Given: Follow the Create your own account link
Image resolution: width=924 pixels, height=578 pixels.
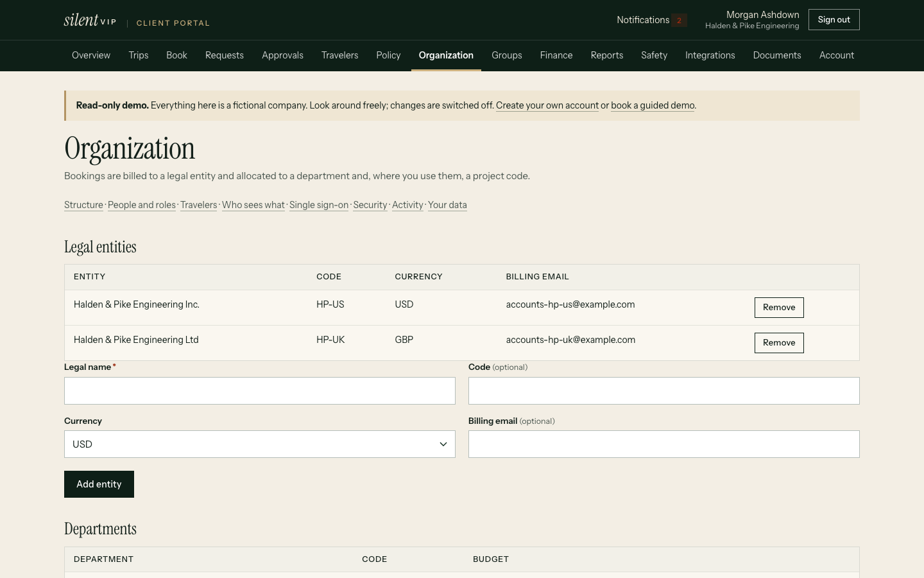Looking at the screenshot, I should pos(547,105).
